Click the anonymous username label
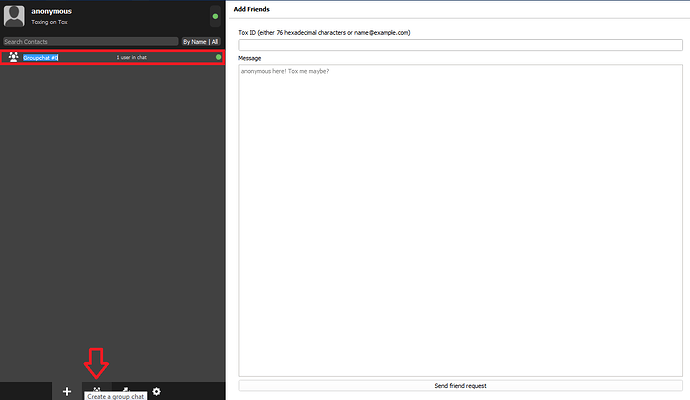This screenshot has width=690, height=400. pos(51,11)
